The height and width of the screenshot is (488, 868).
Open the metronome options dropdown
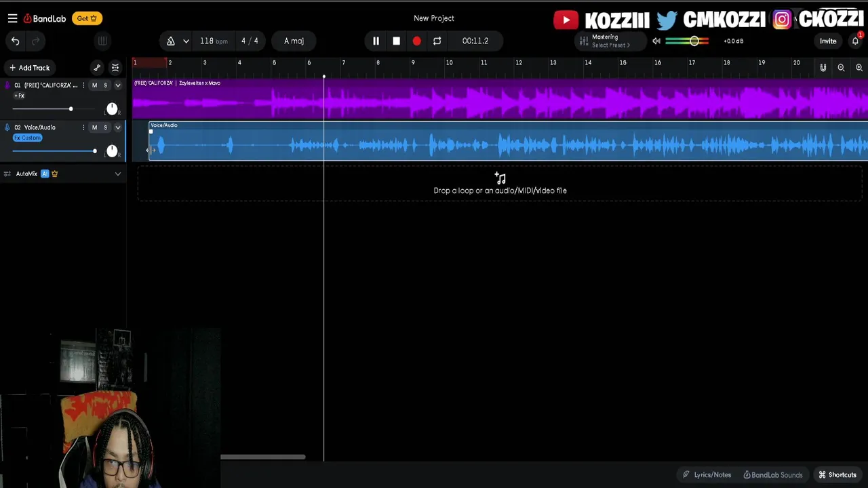[186, 41]
